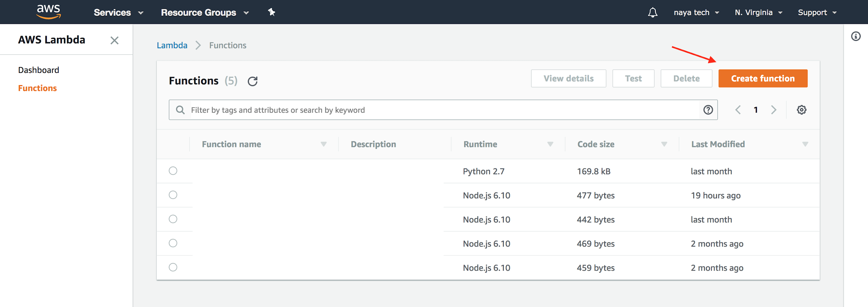Open the info panel icon
The width and height of the screenshot is (868, 307).
(856, 36)
